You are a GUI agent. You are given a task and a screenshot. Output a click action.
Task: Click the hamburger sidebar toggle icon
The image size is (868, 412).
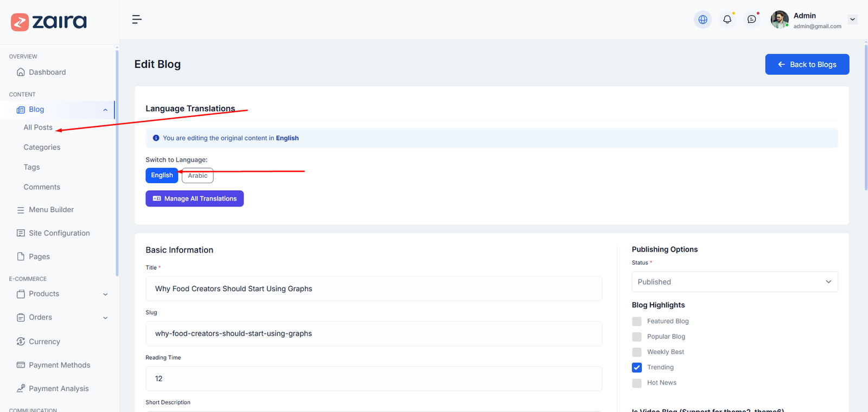tap(137, 20)
